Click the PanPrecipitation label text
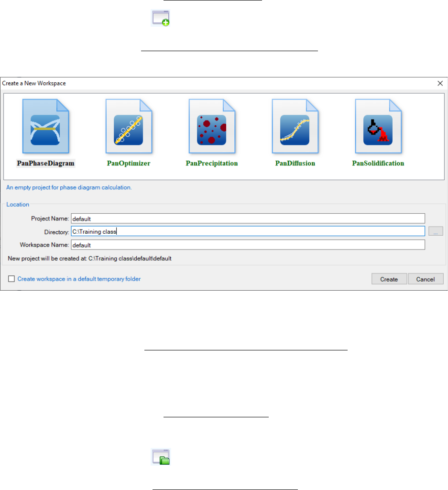Screen dimensions: 448x490 pyautogui.click(x=212, y=163)
